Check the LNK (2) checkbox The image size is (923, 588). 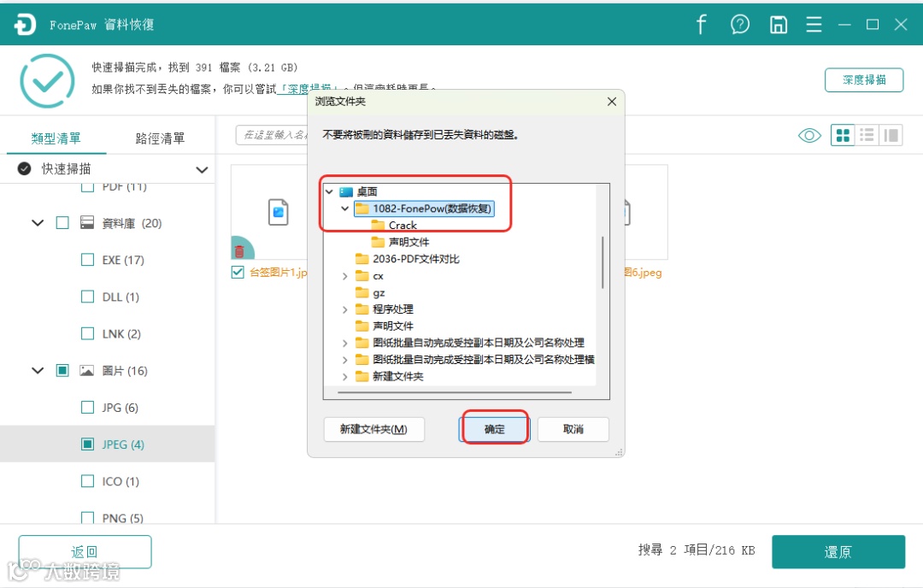click(x=87, y=333)
